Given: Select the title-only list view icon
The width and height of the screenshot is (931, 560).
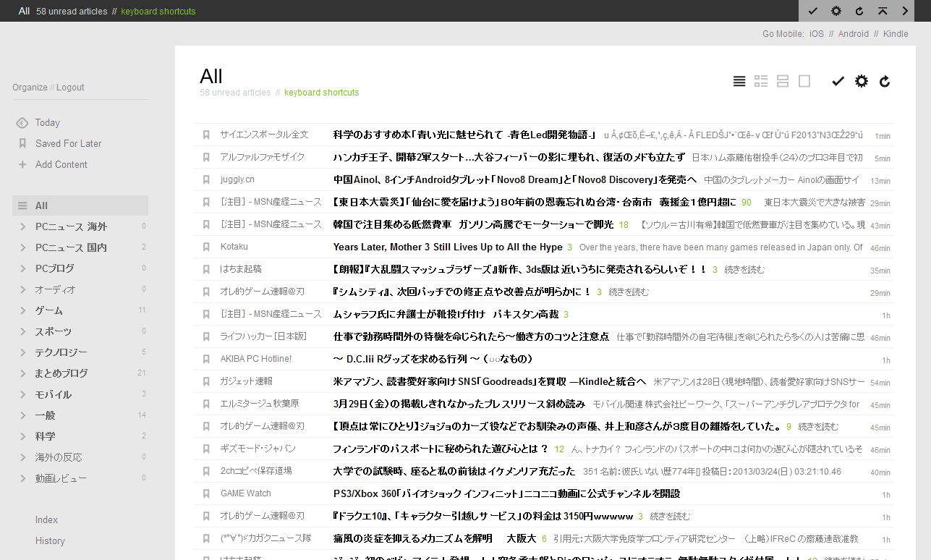Looking at the screenshot, I should [739, 81].
